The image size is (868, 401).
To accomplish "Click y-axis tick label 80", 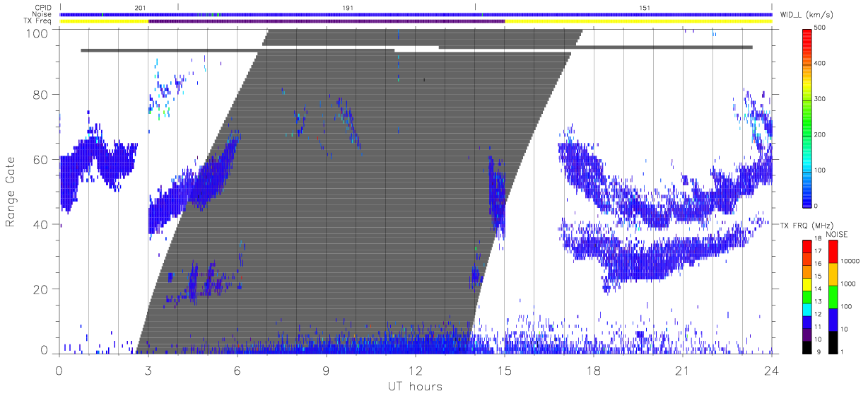I will pos(40,95).
